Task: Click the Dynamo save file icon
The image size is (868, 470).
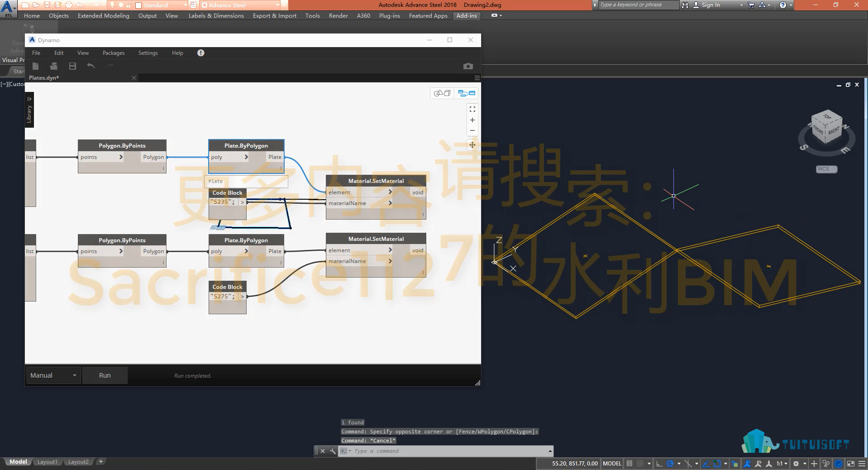Action: [x=72, y=66]
